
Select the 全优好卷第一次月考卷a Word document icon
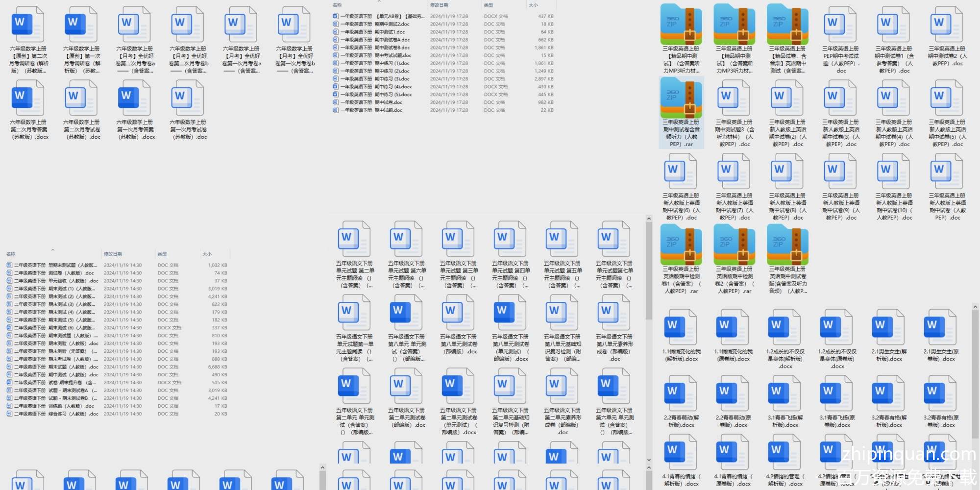coord(242,24)
